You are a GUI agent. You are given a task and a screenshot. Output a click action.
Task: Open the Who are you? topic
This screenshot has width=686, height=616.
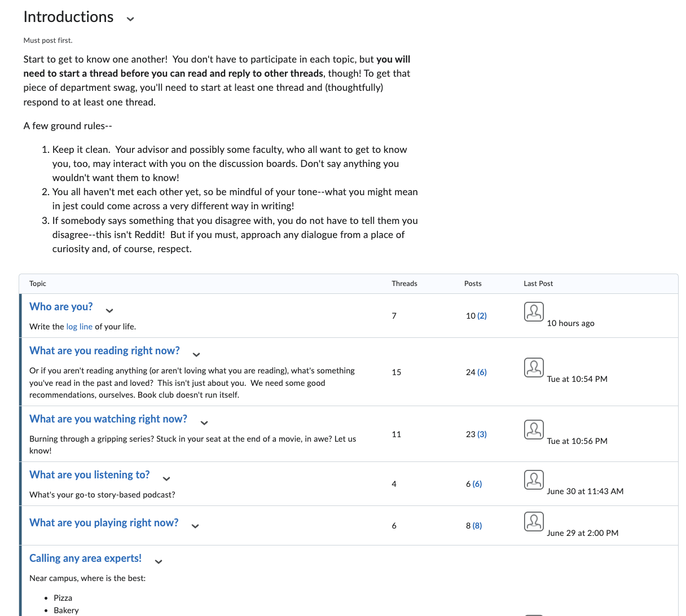[x=61, y=307]
